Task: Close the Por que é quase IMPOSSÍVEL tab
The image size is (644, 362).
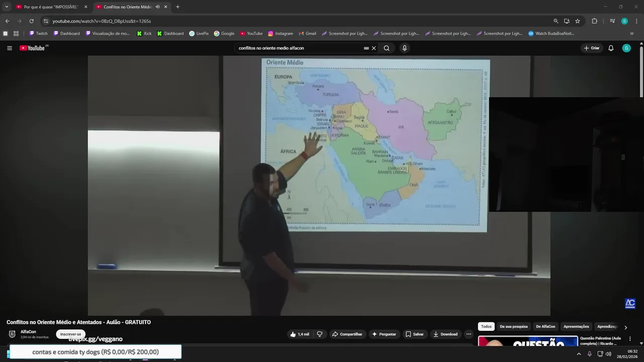Action: [86, 7]
